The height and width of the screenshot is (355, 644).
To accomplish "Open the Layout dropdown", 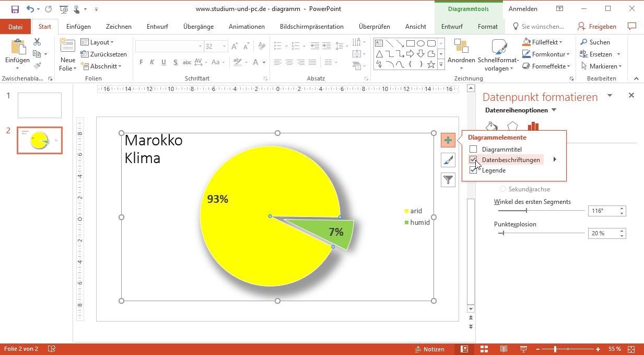I will point(97,42).
